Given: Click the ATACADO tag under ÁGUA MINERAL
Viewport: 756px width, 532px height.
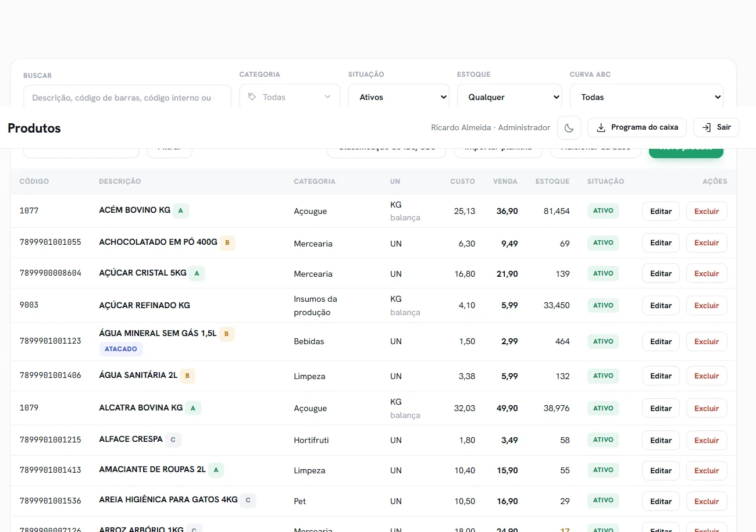Looking at the screenshot, I should click(121, 349).
